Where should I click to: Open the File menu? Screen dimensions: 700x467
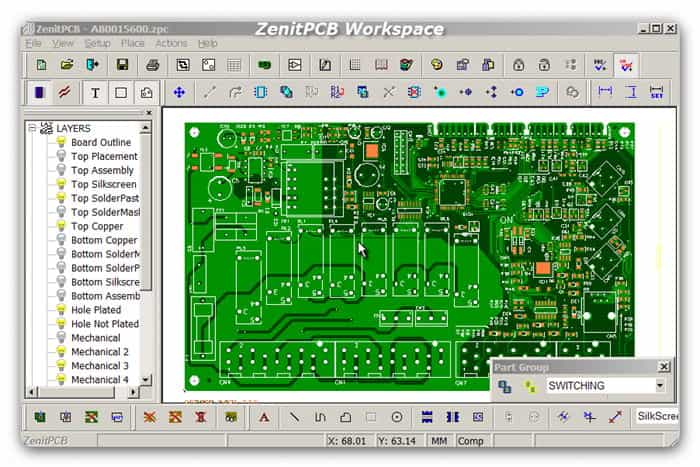[33, 43]
